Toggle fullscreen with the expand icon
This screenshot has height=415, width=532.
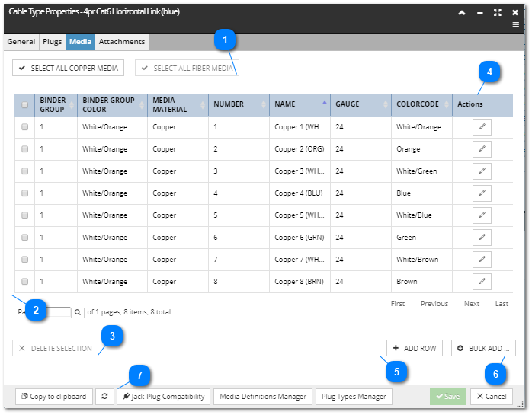[498, 13]
